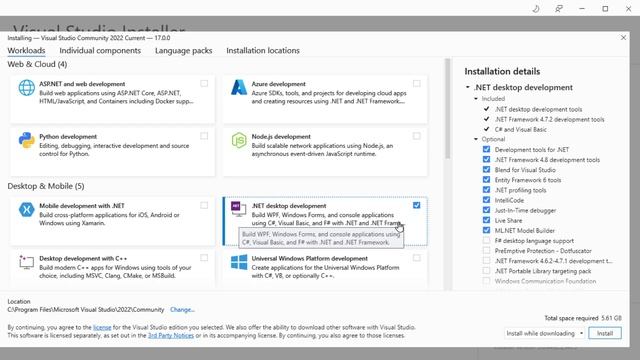Check F# desktop language support
Image resolution: width=640 pixels, height=360 pixels.
486,240
